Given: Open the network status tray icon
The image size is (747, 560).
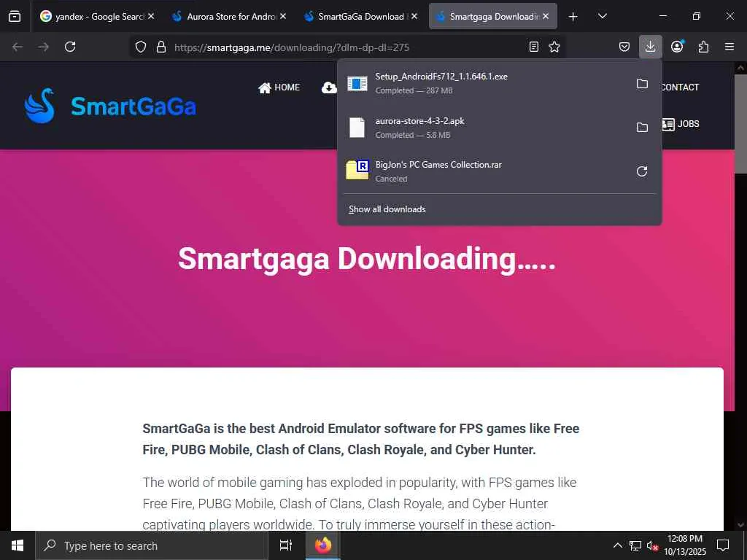Looking at the screenshot, I should point(635,545).
